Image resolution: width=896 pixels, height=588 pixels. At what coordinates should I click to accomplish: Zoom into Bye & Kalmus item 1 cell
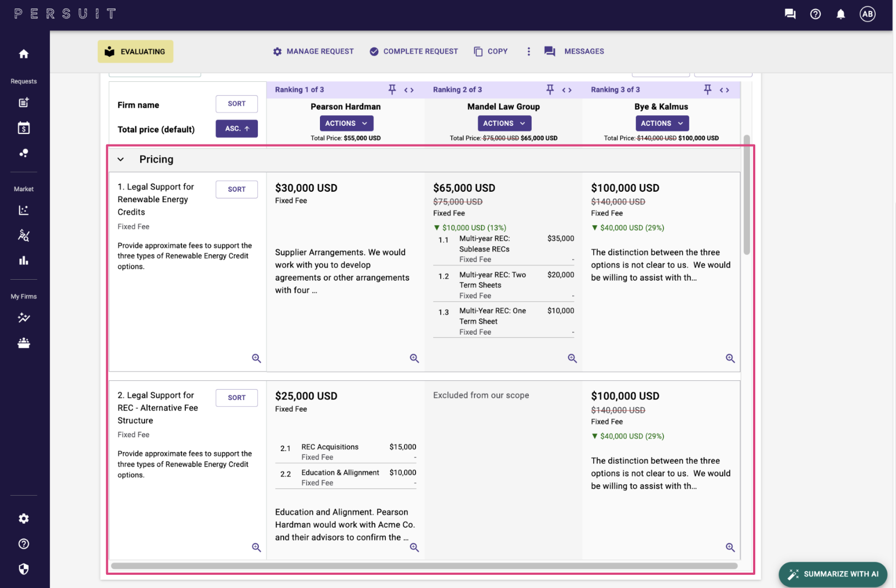730,358
